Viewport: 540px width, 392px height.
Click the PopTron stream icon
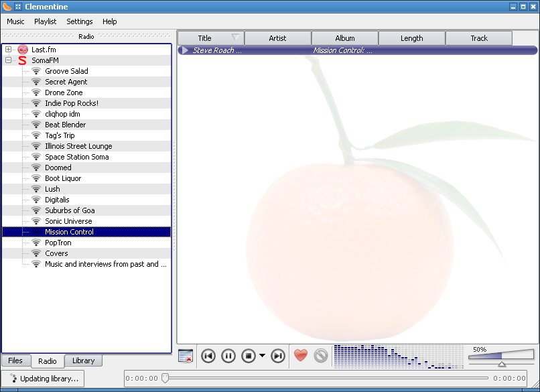(x=36, y=243)
